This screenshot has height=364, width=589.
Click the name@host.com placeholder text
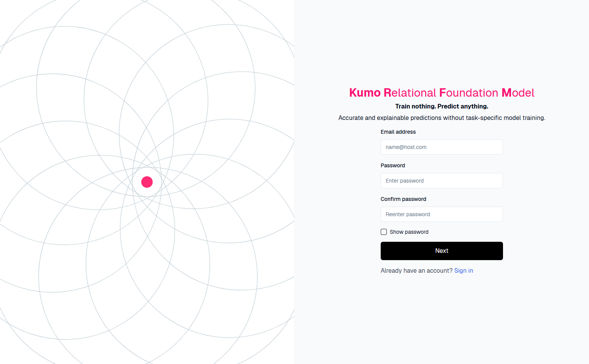point(406,147)
